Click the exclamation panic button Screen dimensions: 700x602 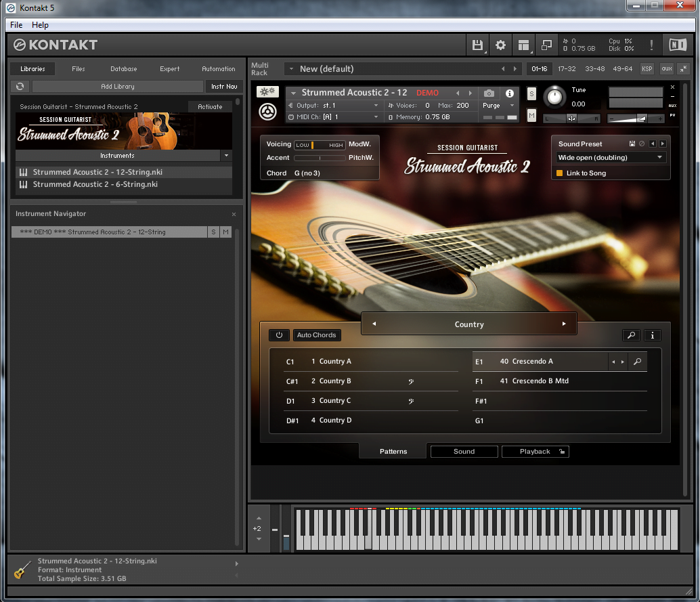tap(651, 45)
